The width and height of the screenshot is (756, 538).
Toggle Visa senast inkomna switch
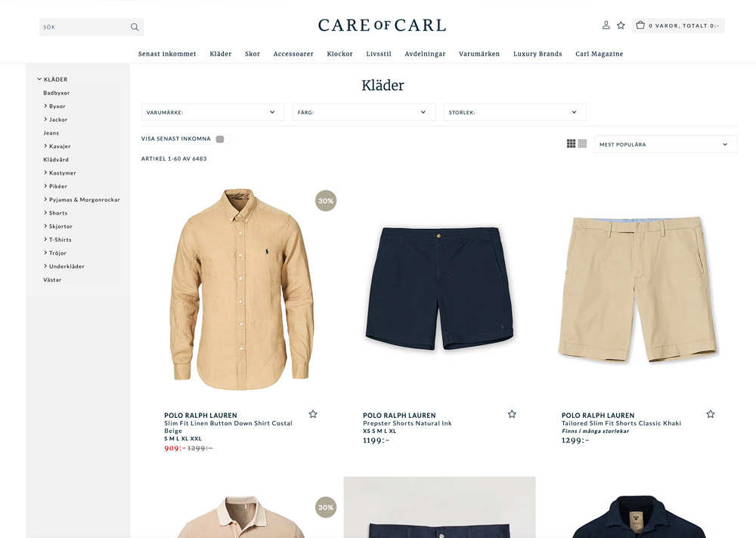223,139
